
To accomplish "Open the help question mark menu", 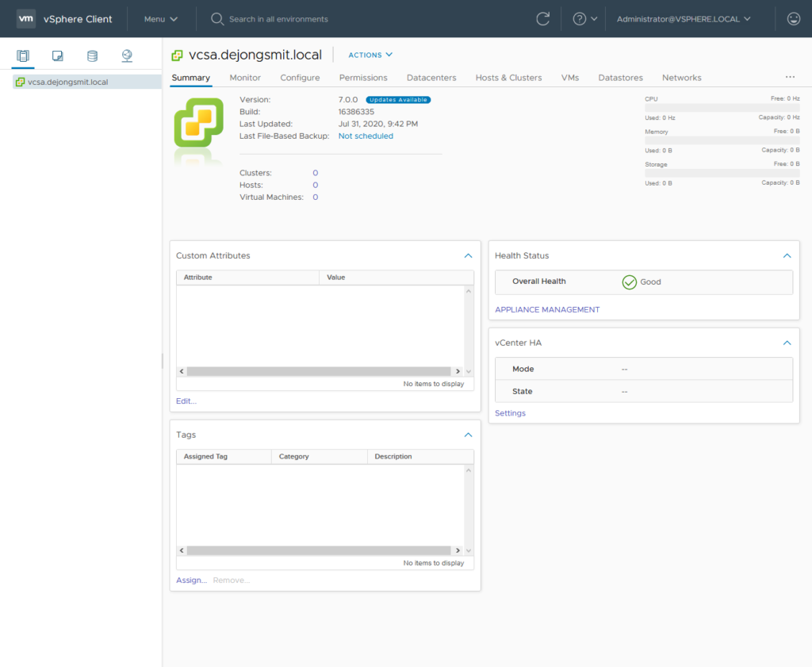I will pos(584,19).
